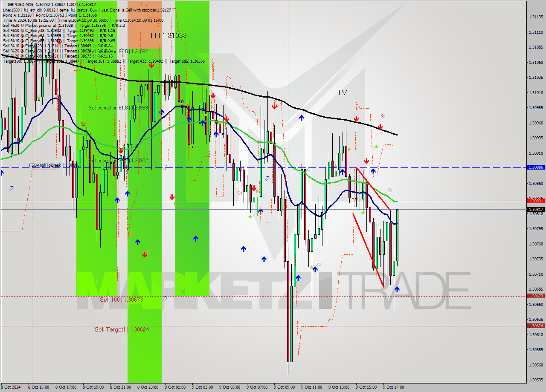The height and width of the screenshot is (392, 546).
Task: Click the '9 Oct 05:00' time axis label
Action: (x=229, y=387)
